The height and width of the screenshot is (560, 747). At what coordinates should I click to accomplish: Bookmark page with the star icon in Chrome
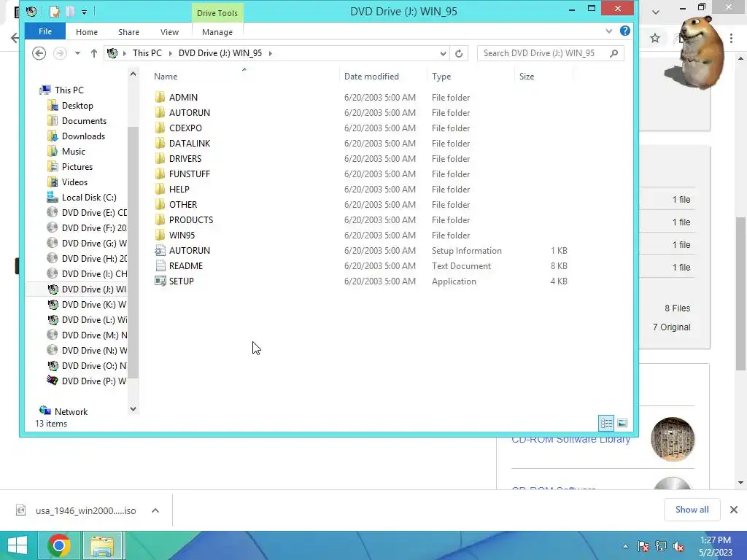tap(655, 38)
